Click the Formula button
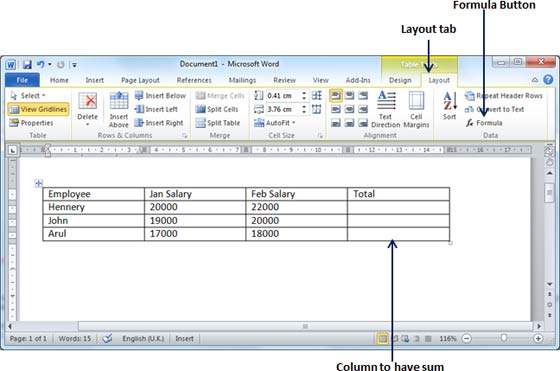Screen dimensions: 560x371 [x=484, y=123]
